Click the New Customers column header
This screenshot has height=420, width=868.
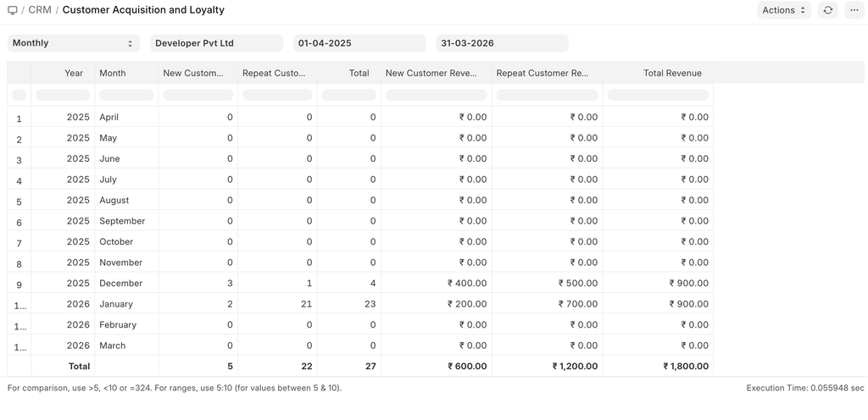click(198, 73)
